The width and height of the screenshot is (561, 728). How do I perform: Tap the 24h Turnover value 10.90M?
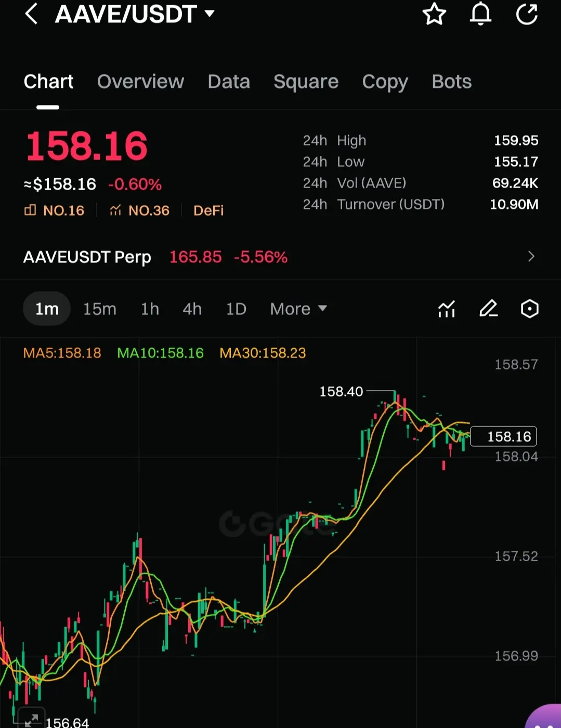pos(514,204)
